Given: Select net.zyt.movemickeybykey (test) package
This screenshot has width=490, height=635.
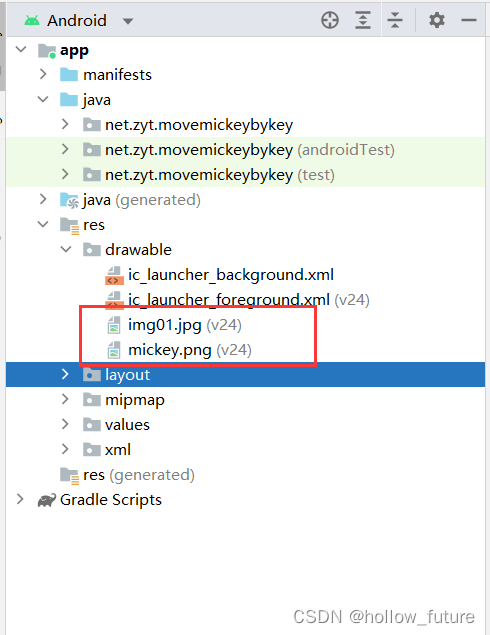Looking at the screenshot, I should (x=220, y=175).
